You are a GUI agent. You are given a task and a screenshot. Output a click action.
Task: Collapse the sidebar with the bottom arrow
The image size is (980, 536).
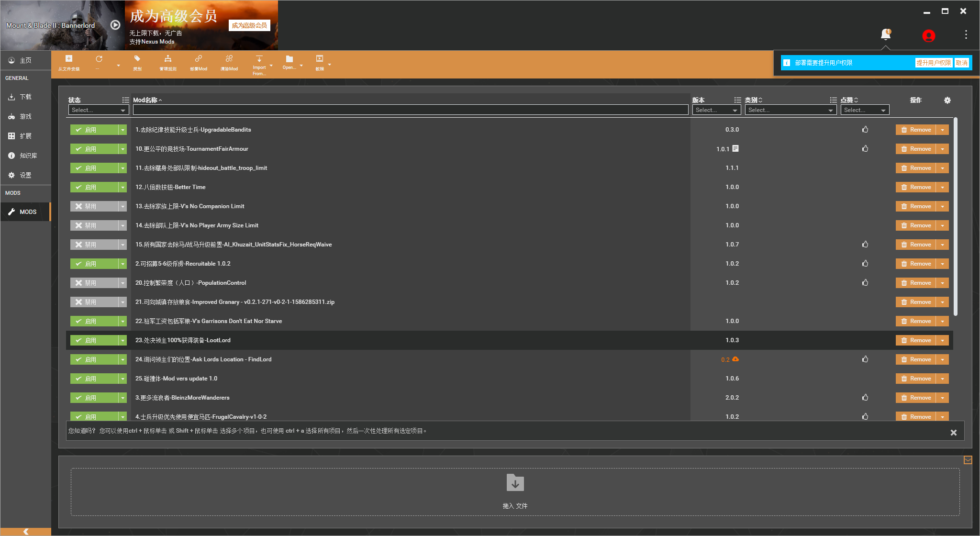point(26,532)
